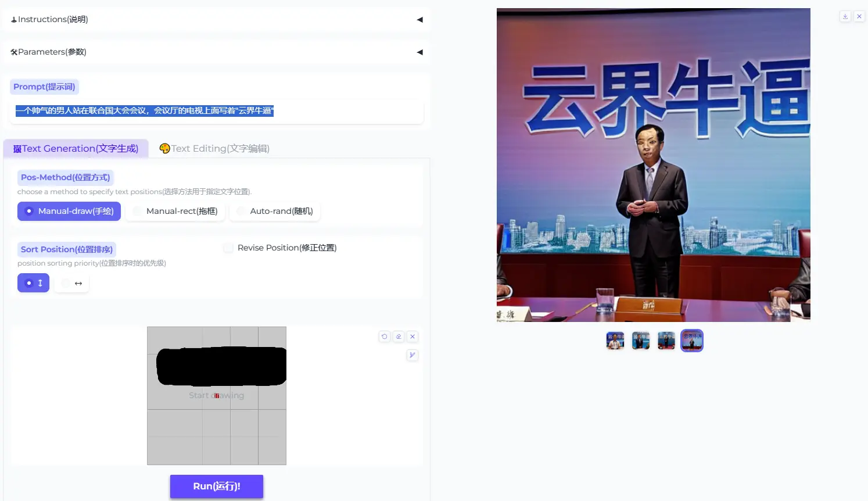Clear the sketch canvas with X
Image resolution: width=868 pixels, height=501 pixels.
point(413,337)
